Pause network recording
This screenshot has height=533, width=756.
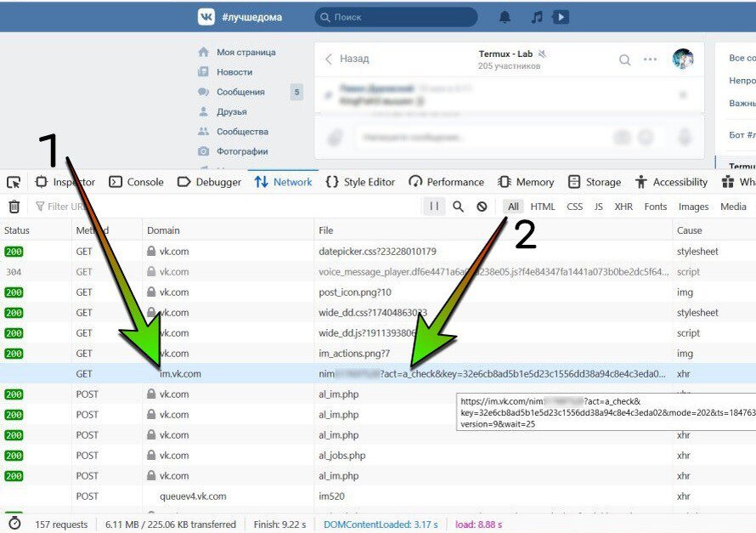click(434, 207)
